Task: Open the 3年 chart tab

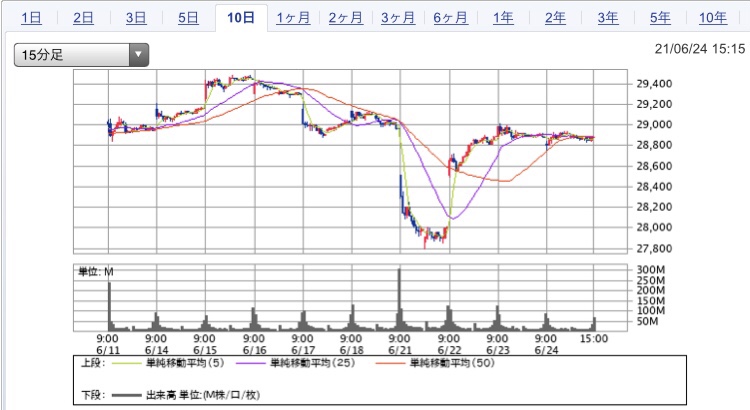Action: click(x=608, y=18)
